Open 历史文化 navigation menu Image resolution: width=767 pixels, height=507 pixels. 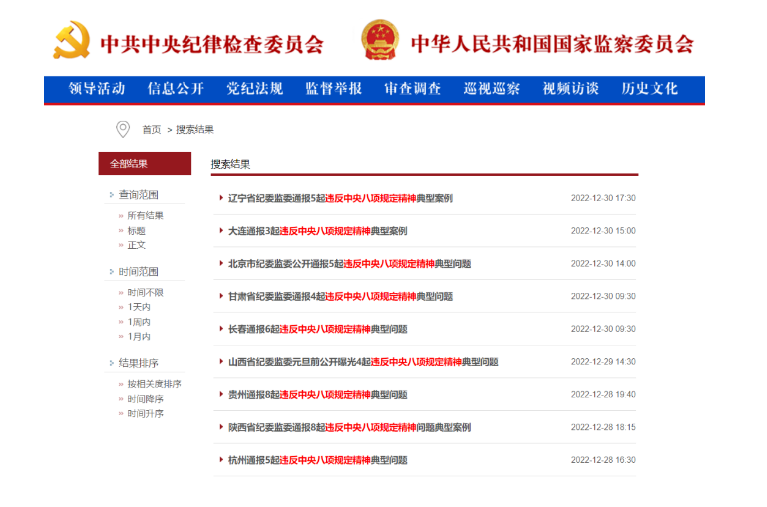coord(650,89)
